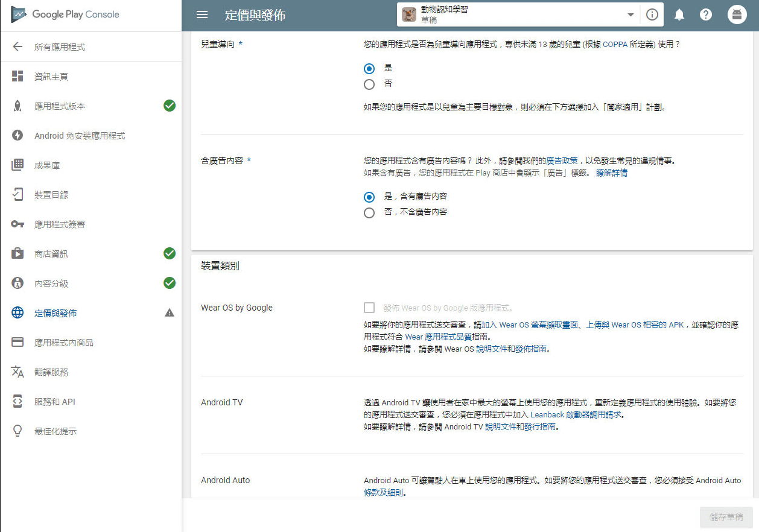Select 否 for 兒童導向
This screenshot has height=532, width=759.
click(369, 84)
